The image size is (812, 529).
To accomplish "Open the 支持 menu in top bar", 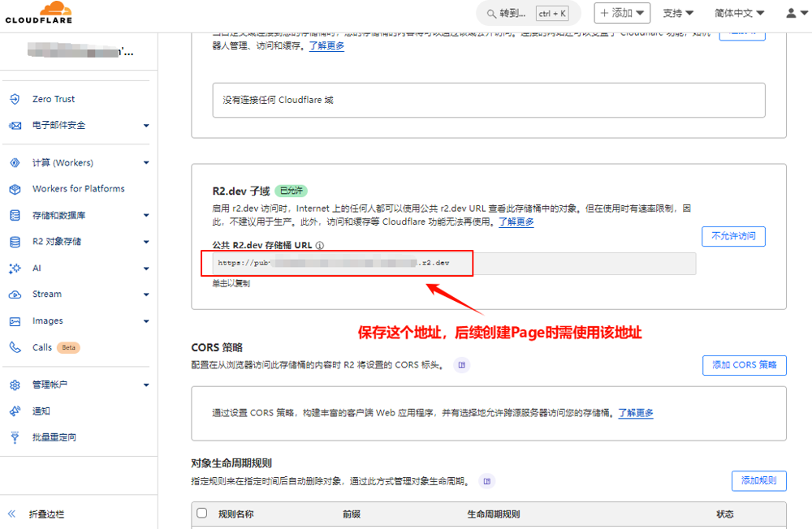I will 678,13.
